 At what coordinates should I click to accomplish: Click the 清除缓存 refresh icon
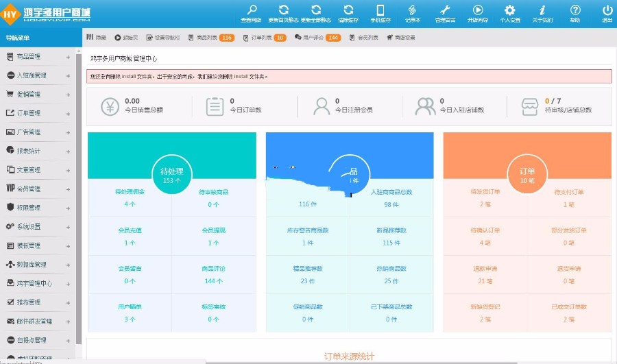click(x=348, y=10)
